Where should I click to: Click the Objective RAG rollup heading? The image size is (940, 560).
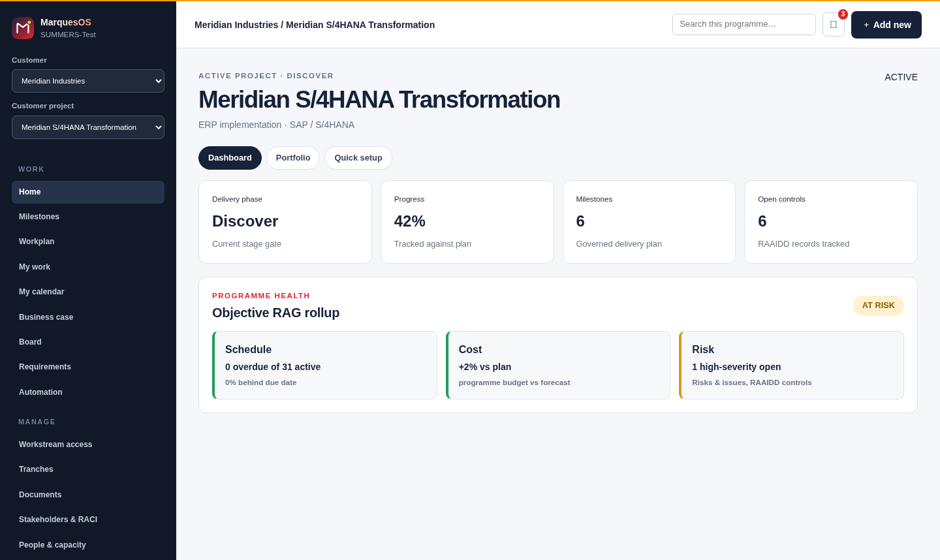(276, 313)
